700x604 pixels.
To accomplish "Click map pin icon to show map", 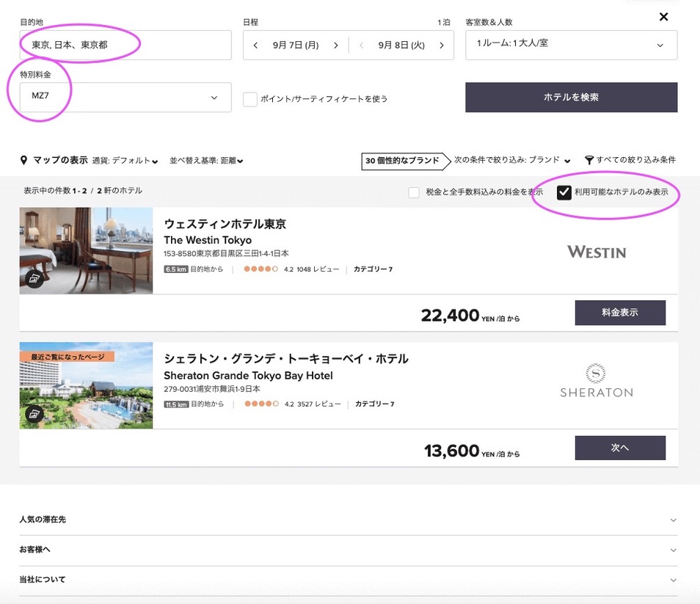I will tap(24, 160).
